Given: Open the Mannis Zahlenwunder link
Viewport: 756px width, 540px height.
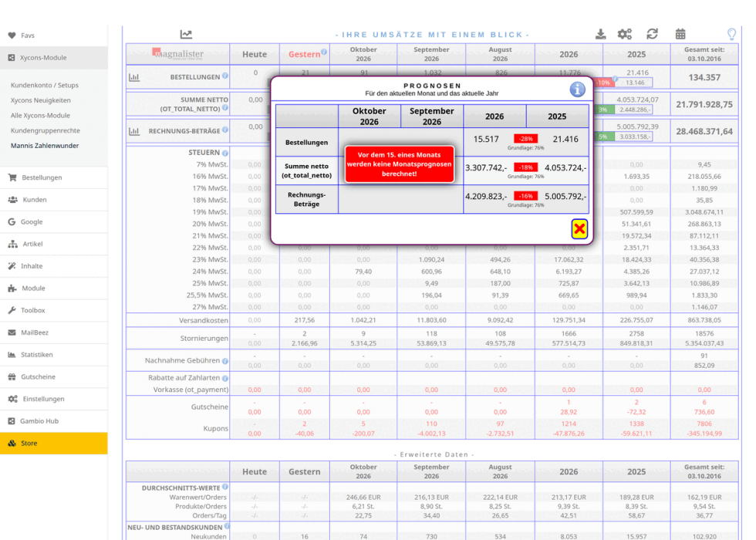Looking at the screenshot, I should click(45, 146).
